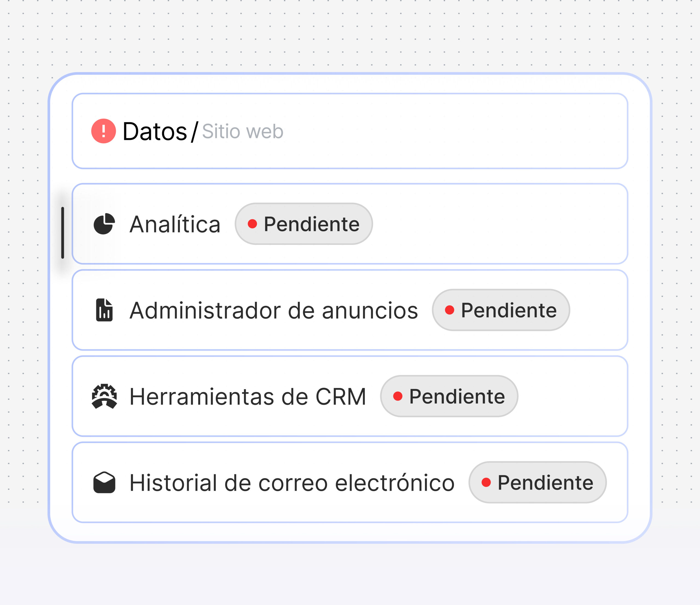
Task: Go to the Sitio web breadcrumb
Action: click(243, 131)
